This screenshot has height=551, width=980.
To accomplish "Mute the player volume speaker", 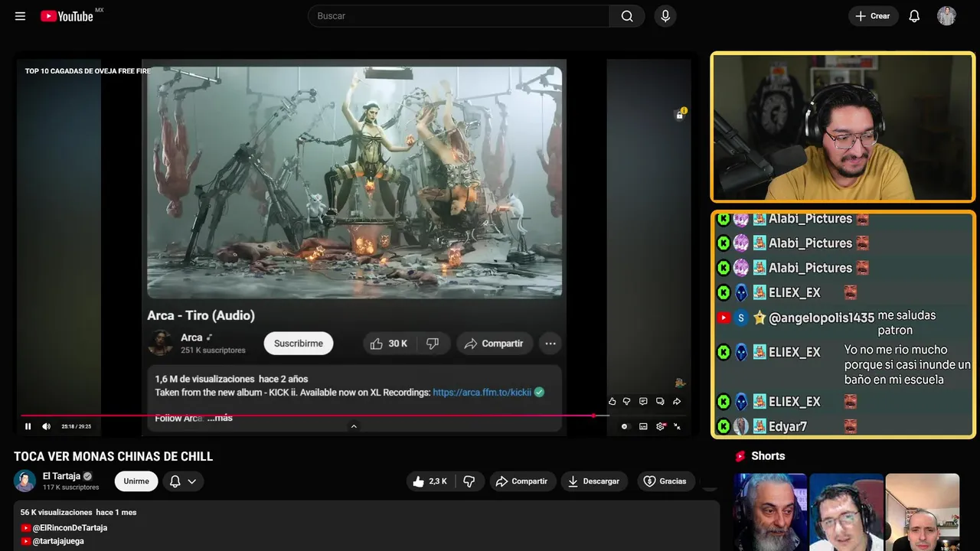I will click(46, 426).
